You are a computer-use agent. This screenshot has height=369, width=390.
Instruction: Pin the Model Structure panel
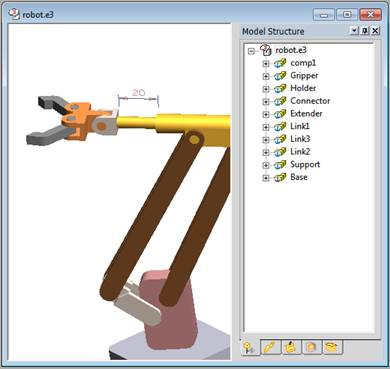click(x=365, y=31)
